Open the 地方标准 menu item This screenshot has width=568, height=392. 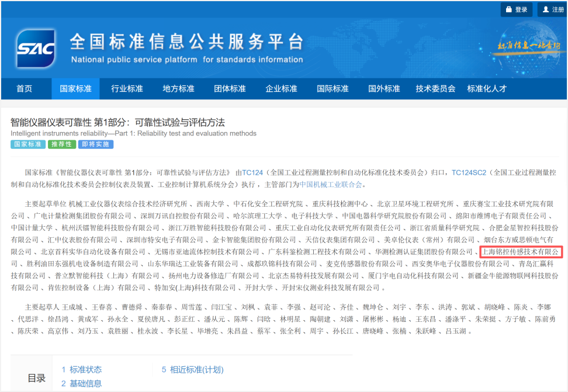tap(178, 89)
